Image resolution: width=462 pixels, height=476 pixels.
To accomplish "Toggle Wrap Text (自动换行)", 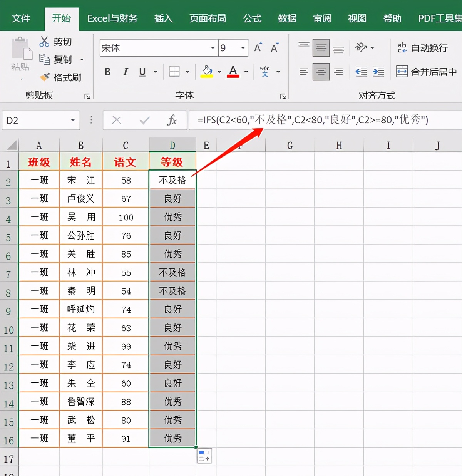I will 402,48.
